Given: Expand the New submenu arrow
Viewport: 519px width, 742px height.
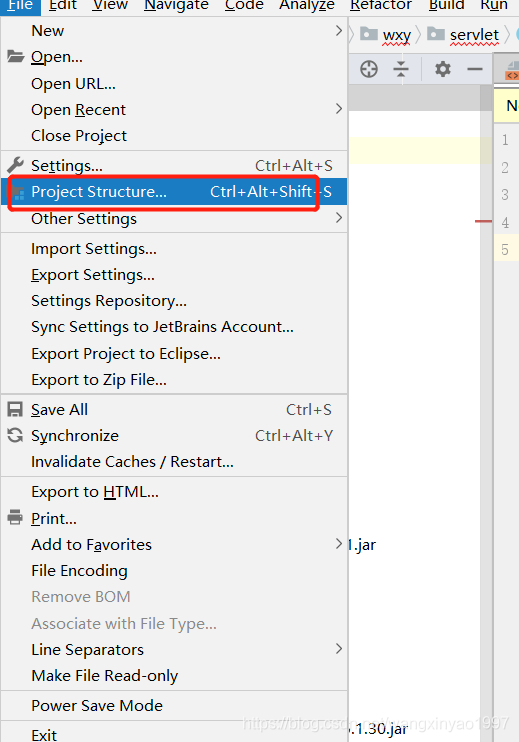Looking at the screenshot, I should [x=339, y=31].
